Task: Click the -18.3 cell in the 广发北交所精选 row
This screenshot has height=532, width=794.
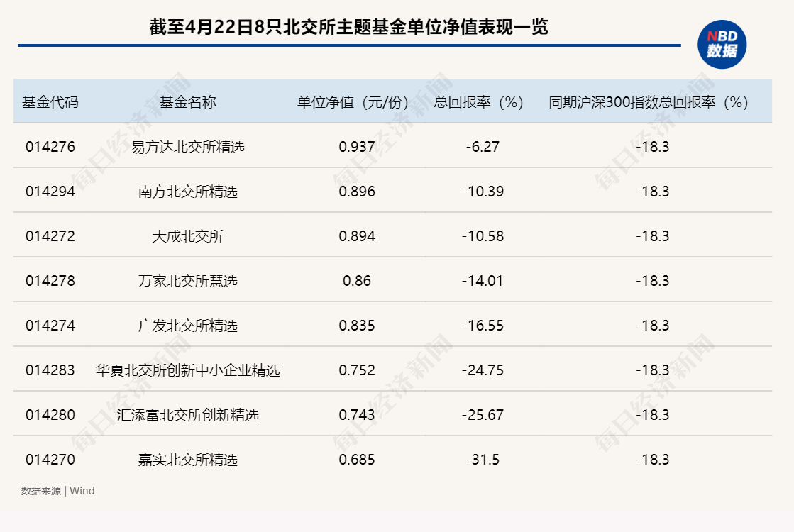Action: (x=653, y=325)
